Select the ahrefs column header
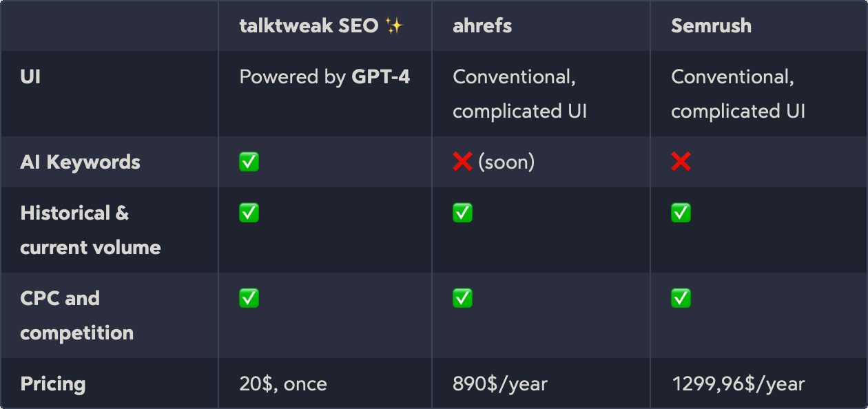This screenshot has width=868, height=409. coord(541,25)
